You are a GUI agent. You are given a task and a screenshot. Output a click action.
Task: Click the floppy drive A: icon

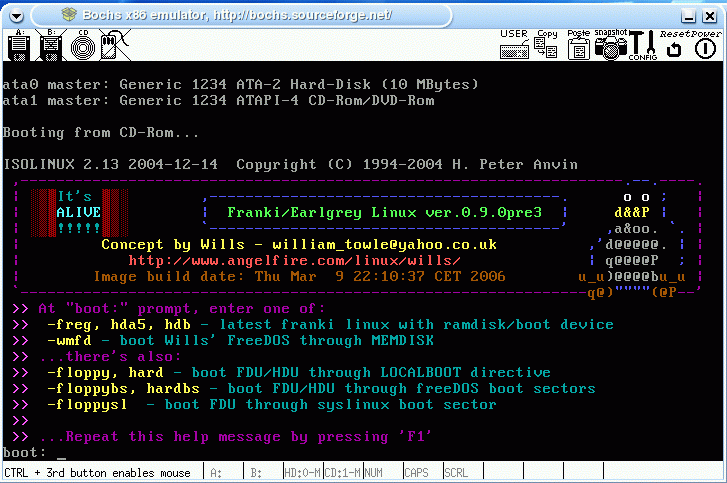coord(19,45)
